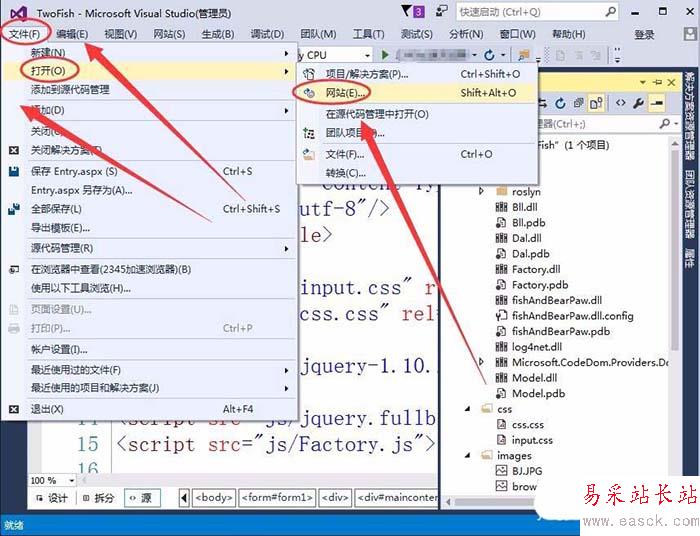Click the refresh browser toolbar icon

pos(489,55)
